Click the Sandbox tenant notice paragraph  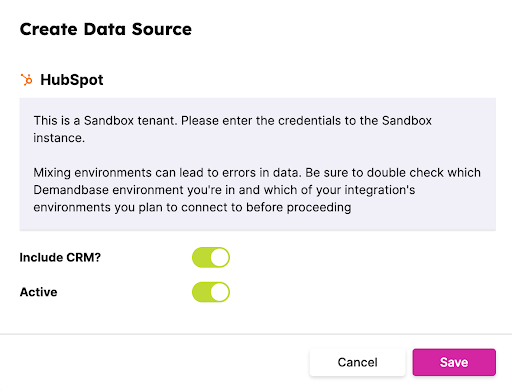click(x=232, y=129)
